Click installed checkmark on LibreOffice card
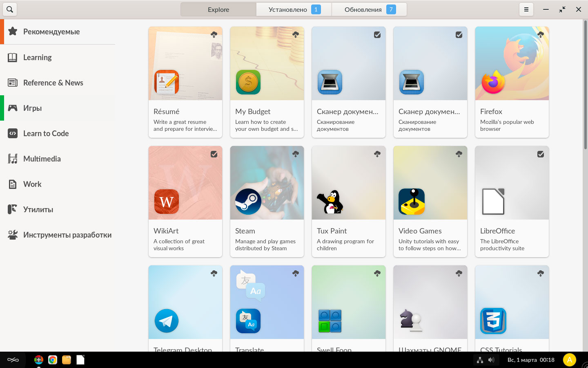This screenshot has width=588, height=368. [541, 154]
